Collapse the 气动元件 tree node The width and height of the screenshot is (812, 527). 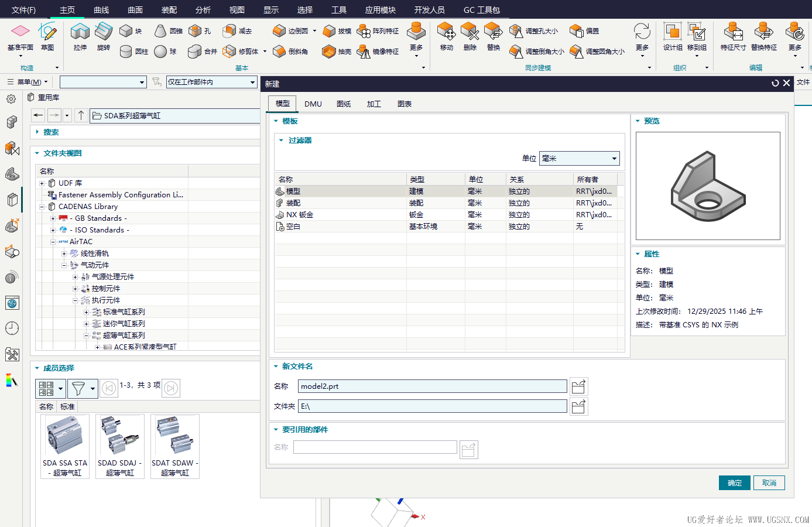click(64, 265)
